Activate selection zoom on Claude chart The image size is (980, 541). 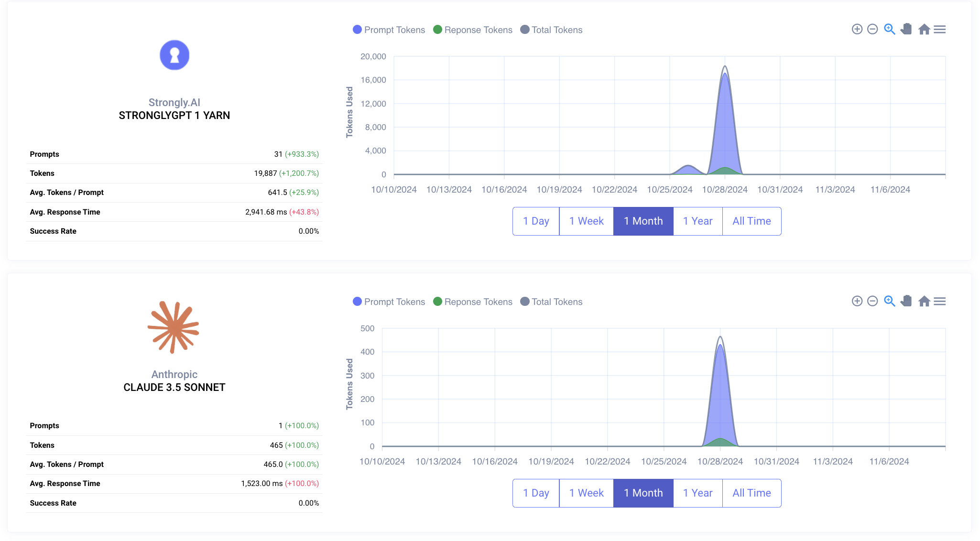889,301
